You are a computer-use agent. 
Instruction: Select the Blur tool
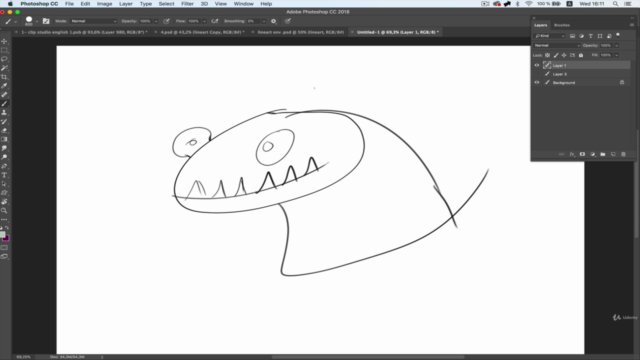point(4,148)
